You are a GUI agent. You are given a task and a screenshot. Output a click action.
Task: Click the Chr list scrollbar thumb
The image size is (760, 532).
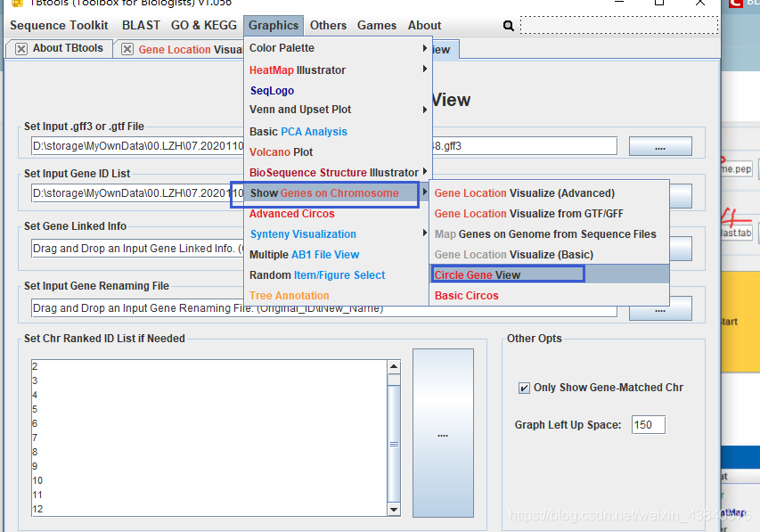(x=394, y=444)
